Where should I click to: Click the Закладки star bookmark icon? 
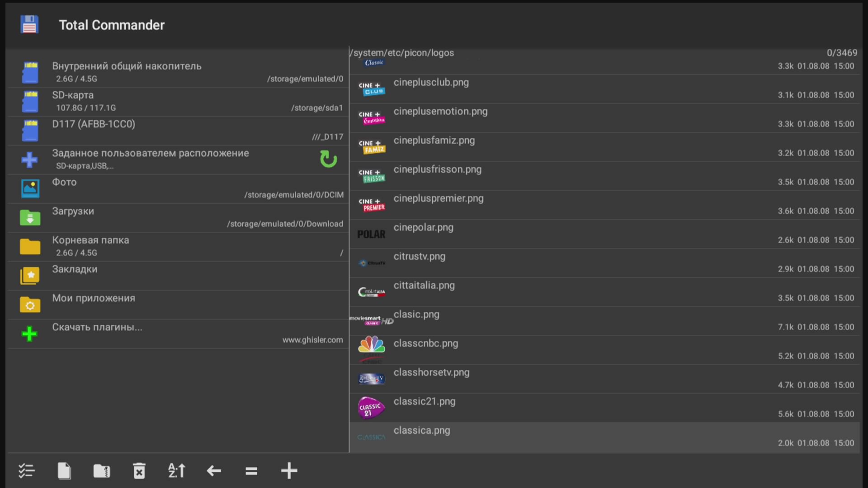pyautogui.click(x=30, y=276)
